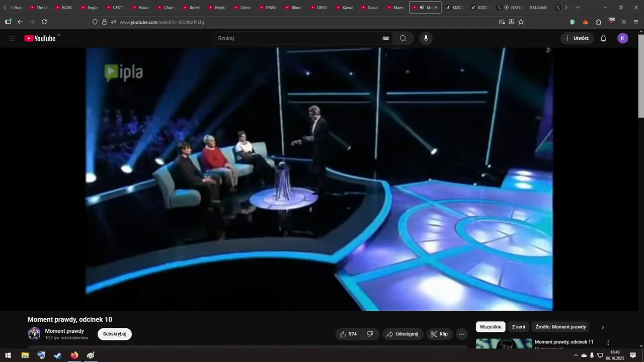
Task: Select the 'Z serii' filter chip
Action: pyautogui.click(x=518, y=327)
